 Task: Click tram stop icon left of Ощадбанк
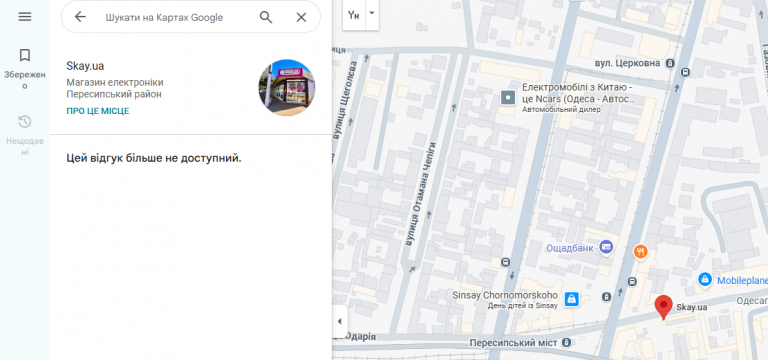click(x=505, y=263)
